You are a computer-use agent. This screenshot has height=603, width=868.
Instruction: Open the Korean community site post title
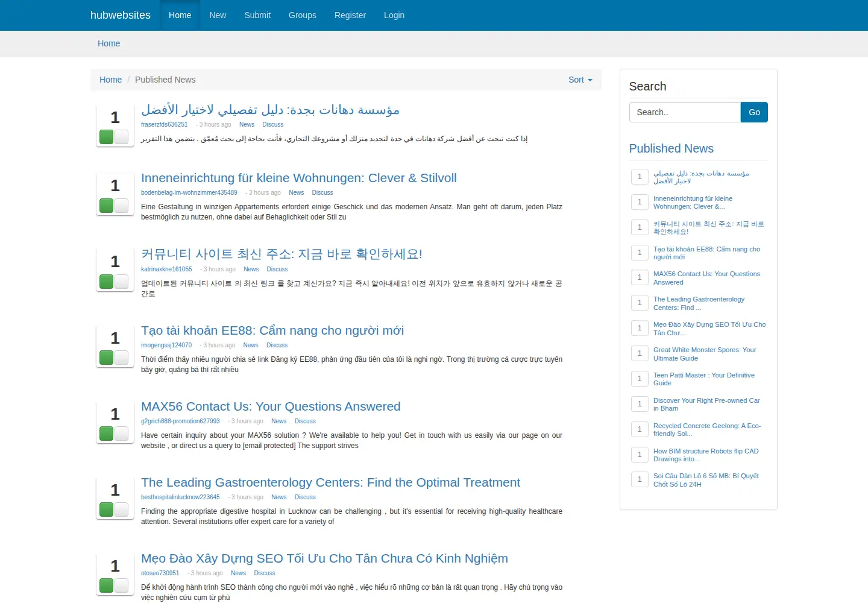(x=281, y=254)
